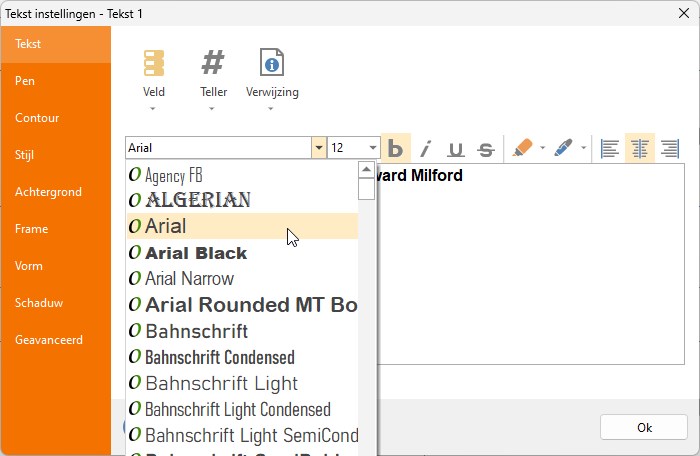Screen dimensions: 700x456
Task: Open the Stijl tab
Action: pos(56,155)
